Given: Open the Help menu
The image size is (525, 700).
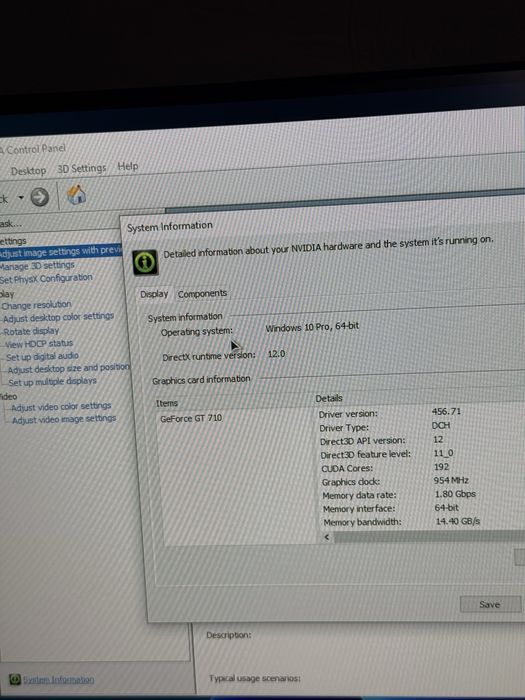Looking at the screenshot, I should click(x=128, y=167).
